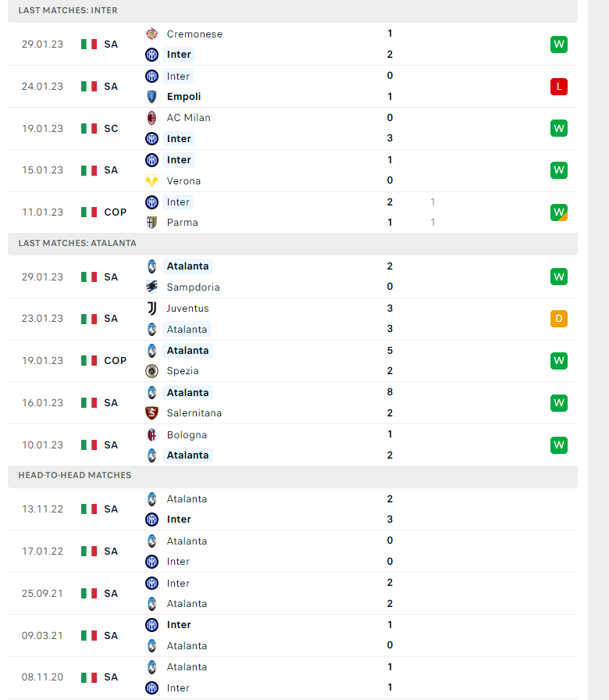Click the Empoli team logo

point(151,97)
